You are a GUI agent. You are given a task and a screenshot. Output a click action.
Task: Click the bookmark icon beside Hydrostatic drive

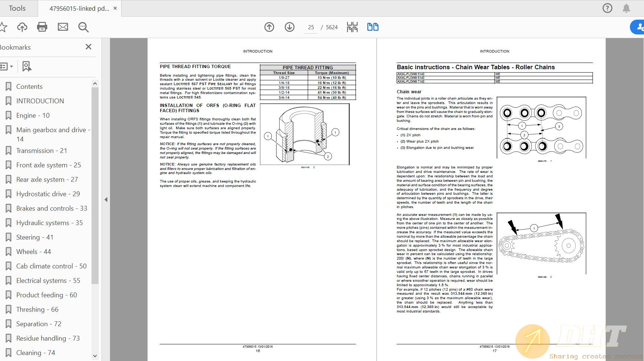coord(9,194)
